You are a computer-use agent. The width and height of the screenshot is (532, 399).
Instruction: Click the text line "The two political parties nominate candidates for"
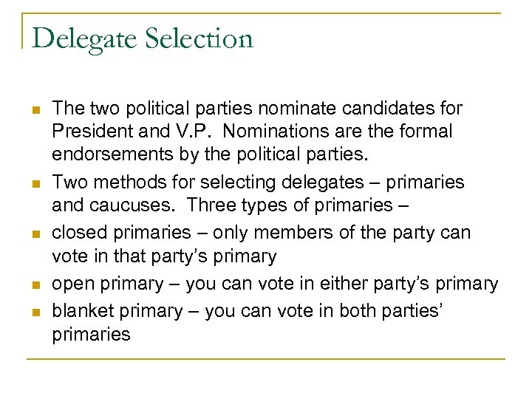coord(257,109)
